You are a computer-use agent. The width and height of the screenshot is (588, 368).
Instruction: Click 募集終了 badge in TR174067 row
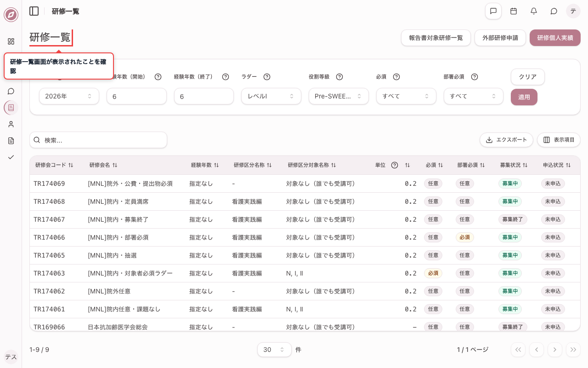(513, 219)
